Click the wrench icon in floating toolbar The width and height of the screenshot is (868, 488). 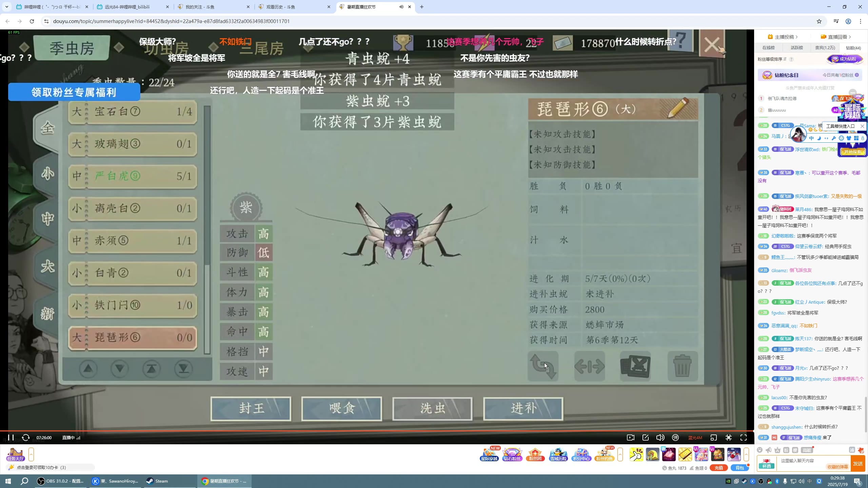834,138
